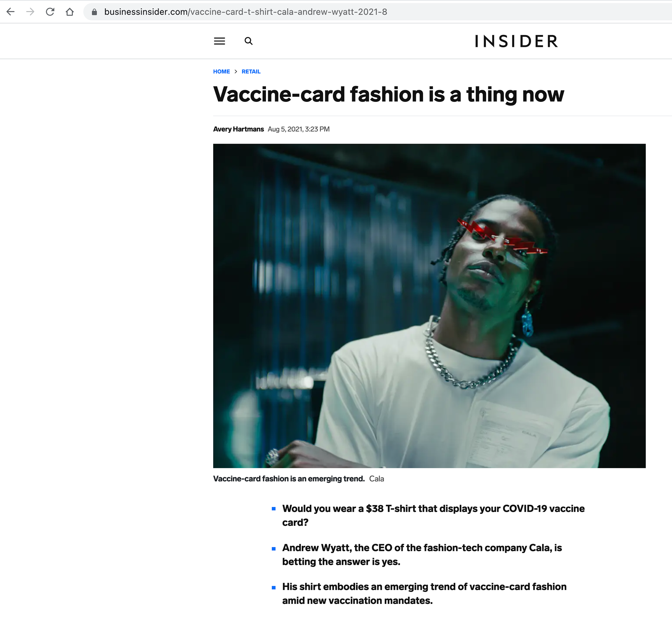Click the padlock site security icon
The height and width of the screenshot is (619, 672).
(94, 12)
